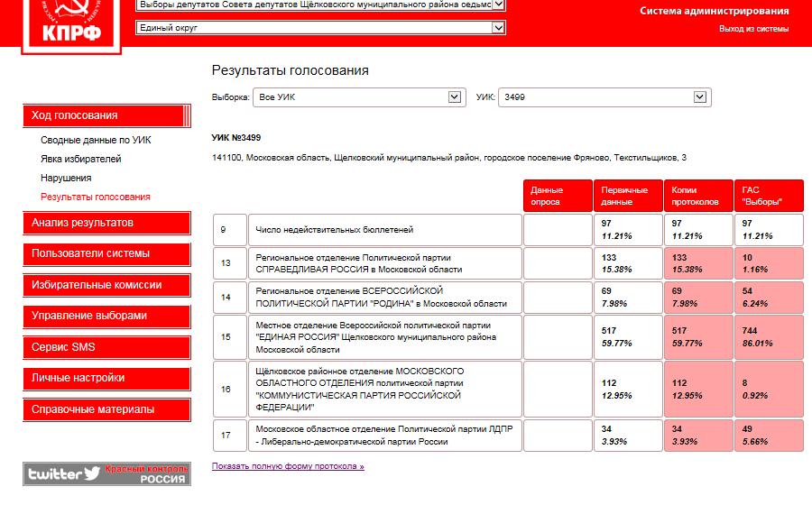Image resolution: width=812 pixels, height=505 pixels.
Task: Click row number 9 cell
Action: click(x=230, y=230)
